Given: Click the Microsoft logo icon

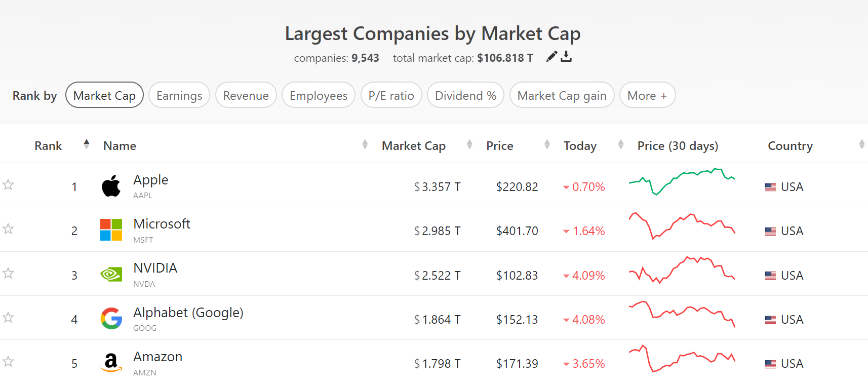Looking at the screenshot, I should pos(111,230).
